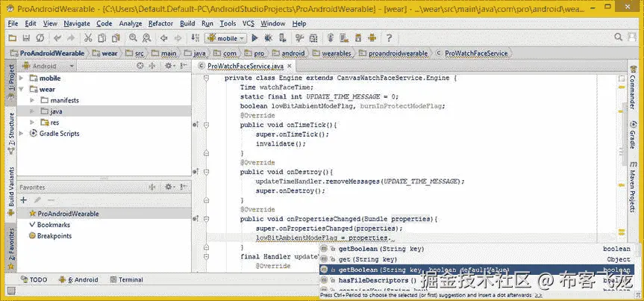Click Collapse All in Project panel header
The height and width of the screenshot is (301, 644).
point(151,66)
